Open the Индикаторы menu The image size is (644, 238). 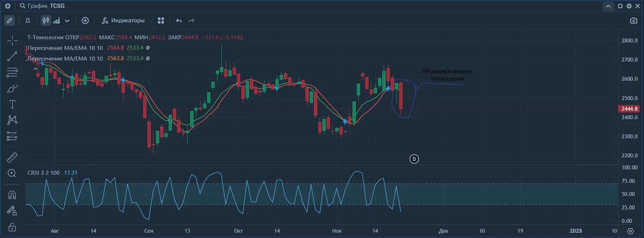[123, 21]
